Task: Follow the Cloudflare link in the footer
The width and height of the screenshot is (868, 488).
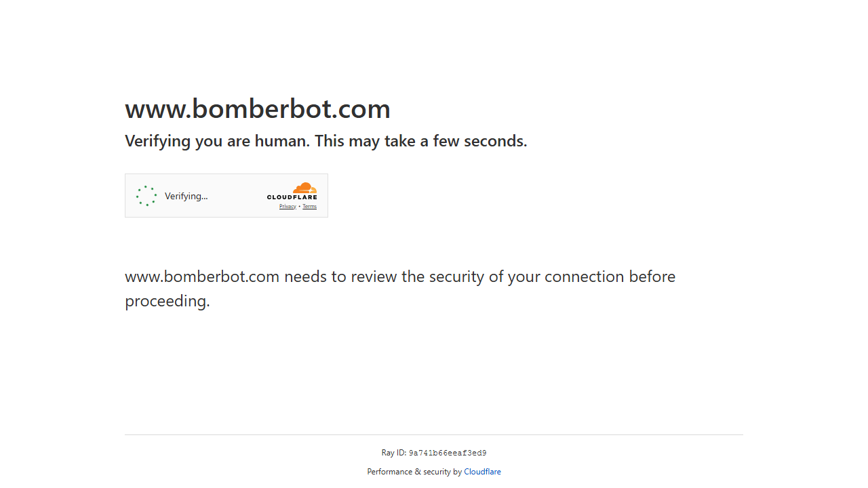Action: (482, 472)
